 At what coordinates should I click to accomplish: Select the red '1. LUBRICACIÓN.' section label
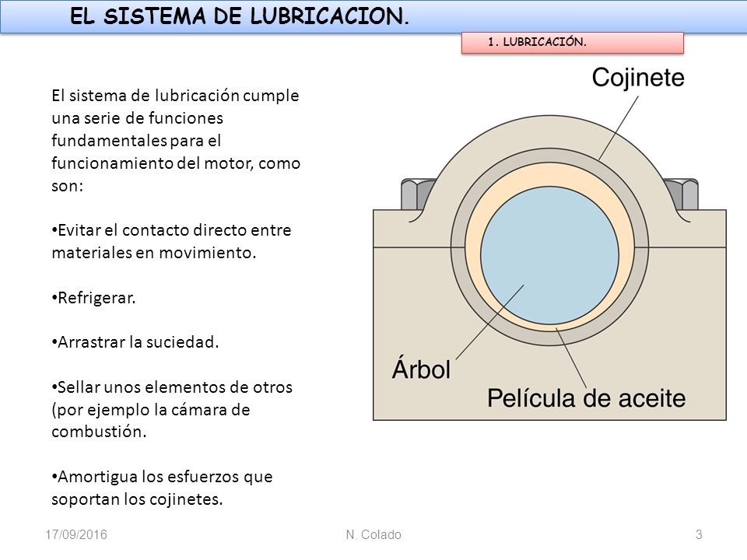(x=572, y=42)
